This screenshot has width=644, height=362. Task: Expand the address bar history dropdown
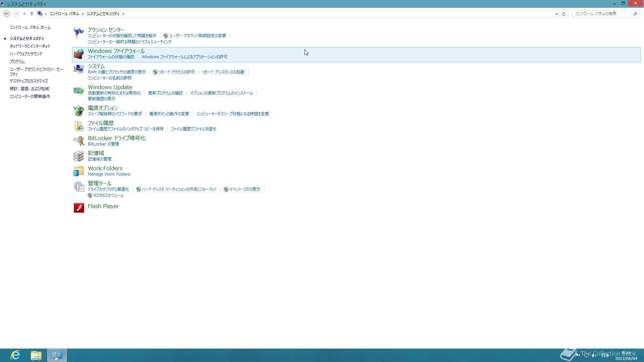point(556,14)
